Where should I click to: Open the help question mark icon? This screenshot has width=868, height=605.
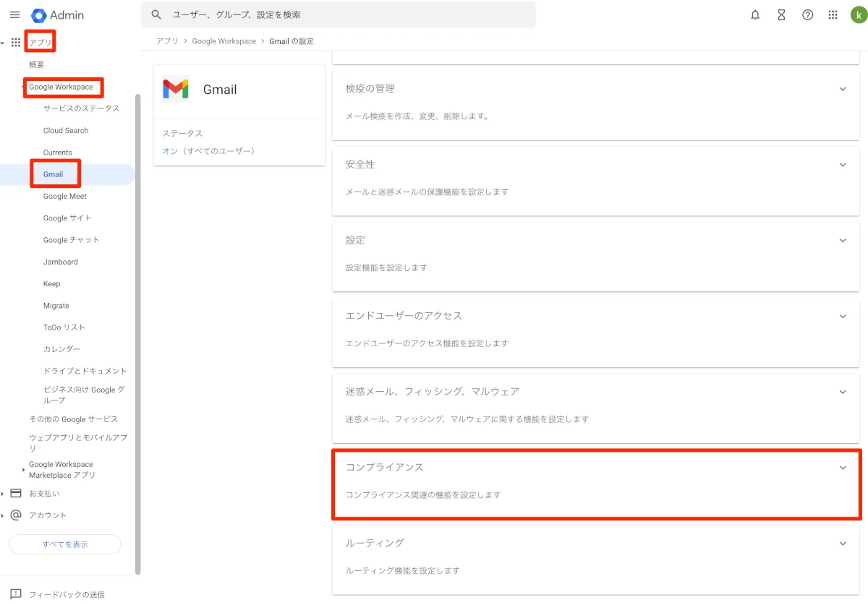pos(808,14)
